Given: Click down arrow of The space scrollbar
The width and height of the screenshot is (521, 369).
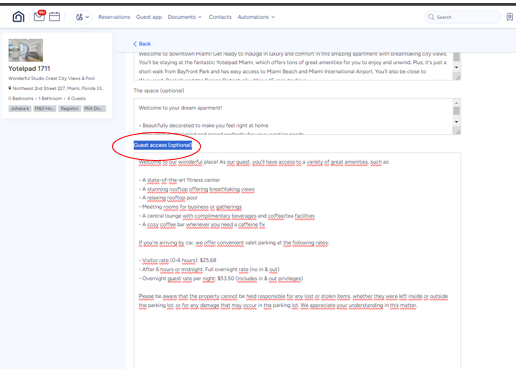Looking at the screenshot, I should [457, 122].
